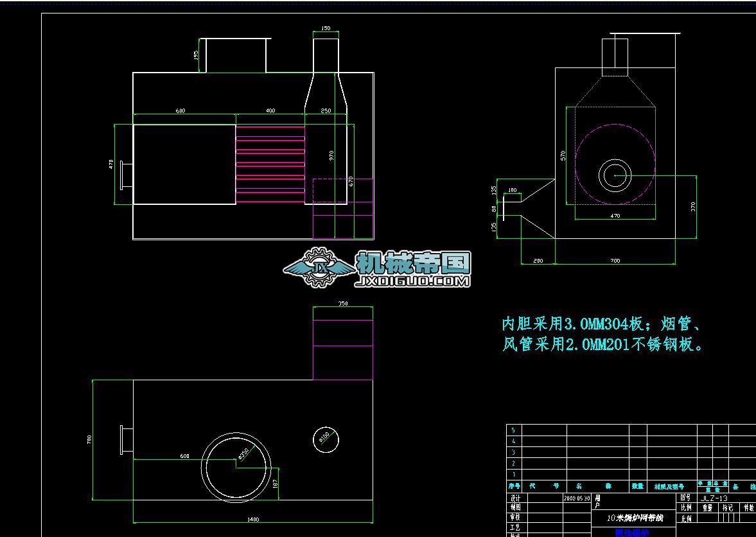Select row number 5 in parts list

point(513,430)
